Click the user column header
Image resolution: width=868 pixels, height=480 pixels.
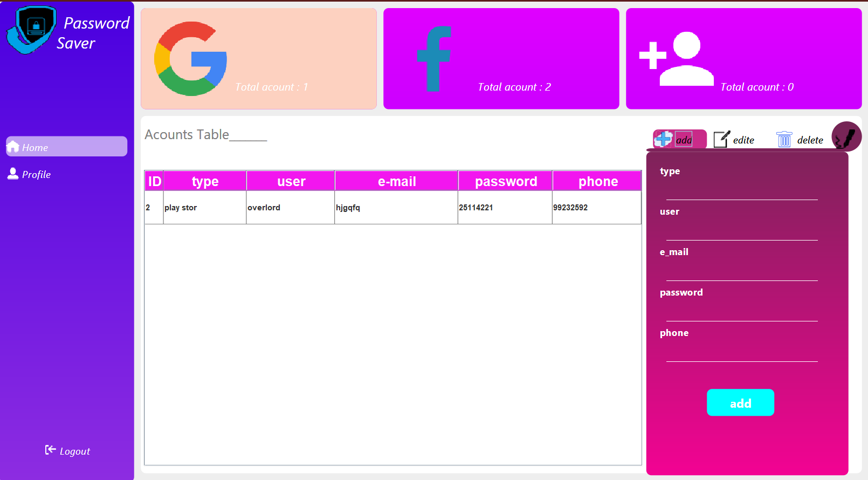click(291, 181)
